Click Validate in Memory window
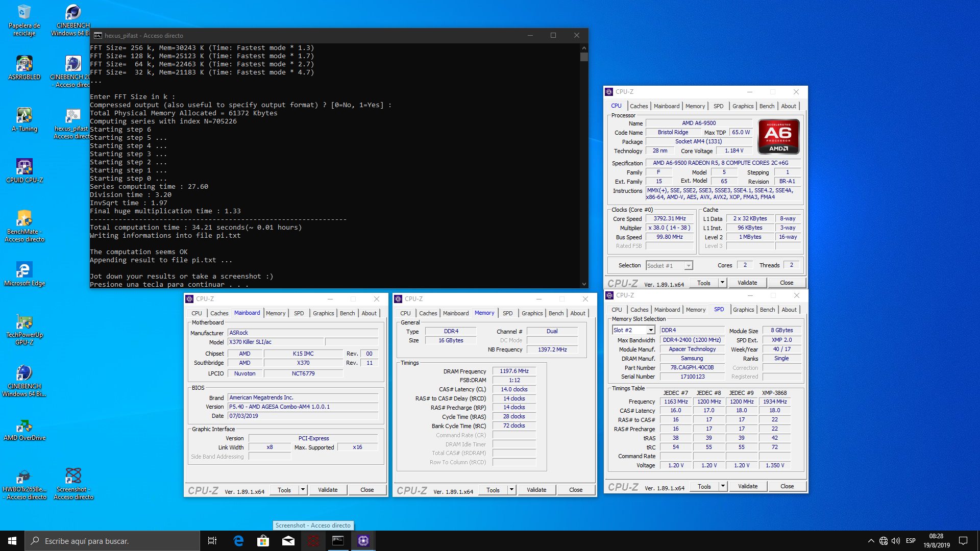Screen dimensions: 980x551 pos(536,490)
